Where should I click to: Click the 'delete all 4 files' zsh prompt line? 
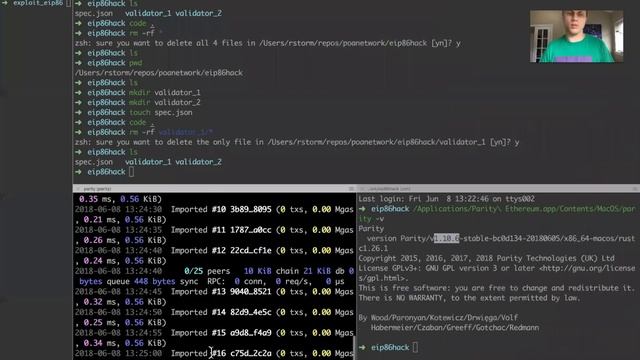[267, 43]
